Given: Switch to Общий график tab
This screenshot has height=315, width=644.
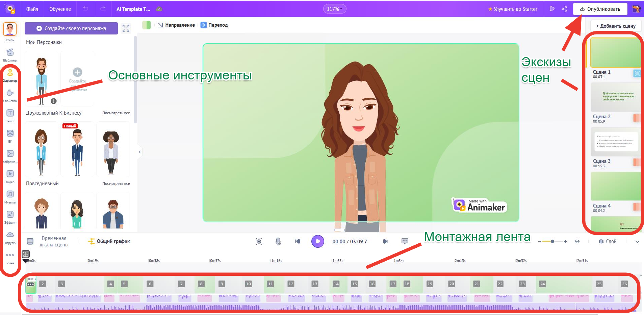Looking at the screenshot, I should 109,241.
